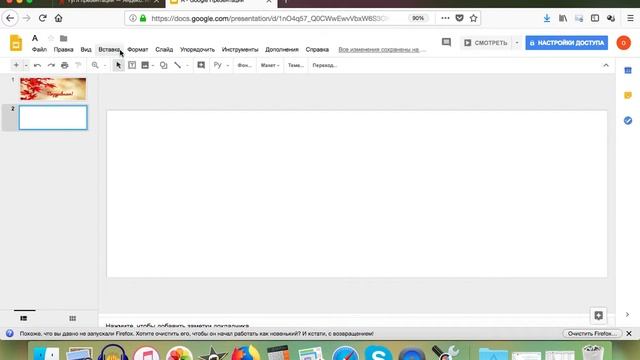
Task: Open the Правка menu
Action: pos(63,49)
